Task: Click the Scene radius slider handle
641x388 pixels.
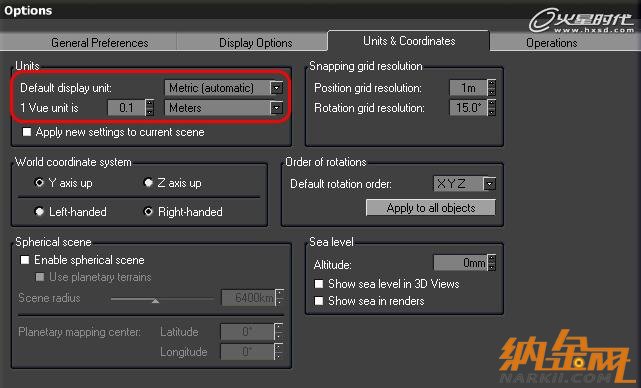Action: 155,301
